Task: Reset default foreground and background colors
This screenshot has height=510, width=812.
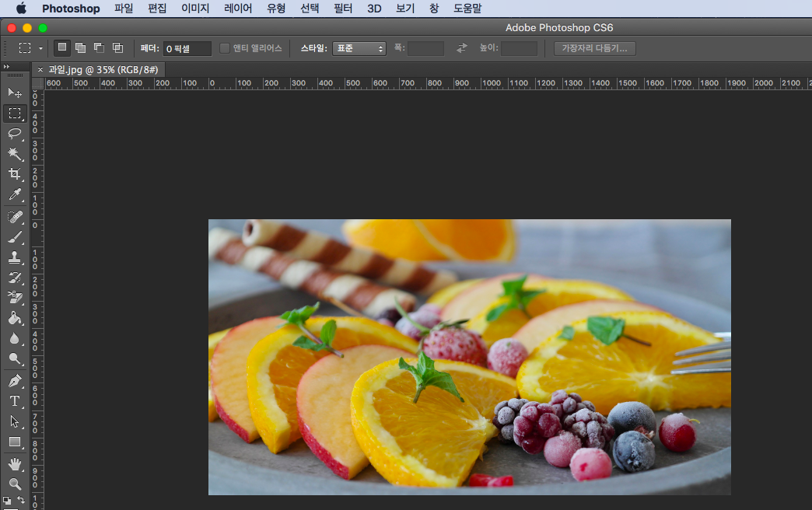Action: 7,500
